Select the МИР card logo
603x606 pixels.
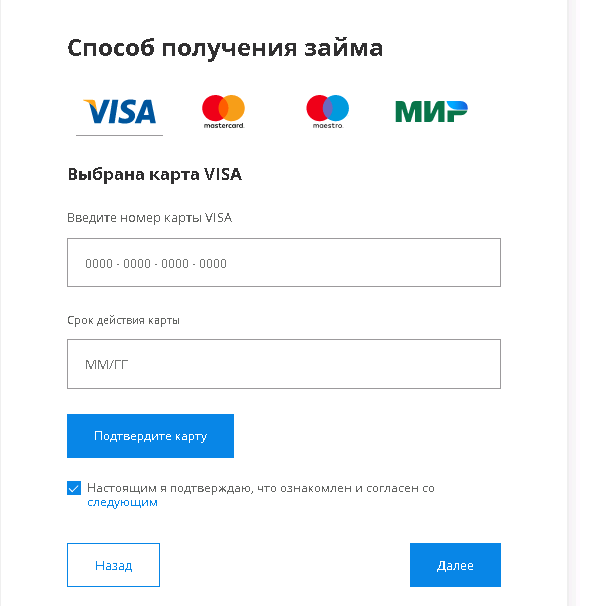(x=431, y=110)
